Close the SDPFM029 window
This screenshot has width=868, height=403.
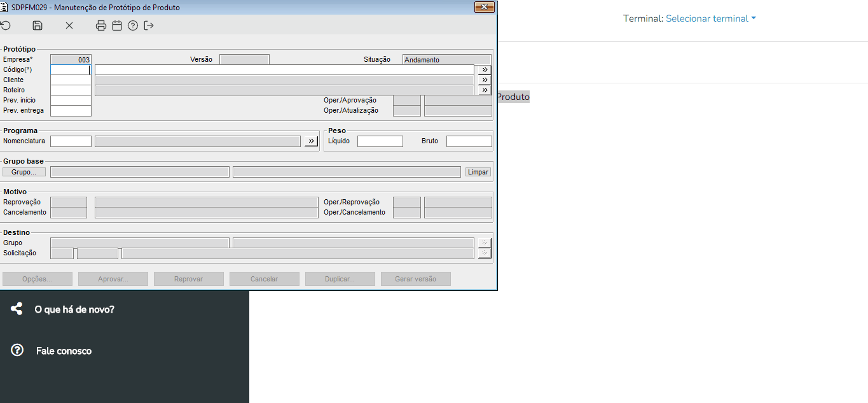click(x=485, y=6)
